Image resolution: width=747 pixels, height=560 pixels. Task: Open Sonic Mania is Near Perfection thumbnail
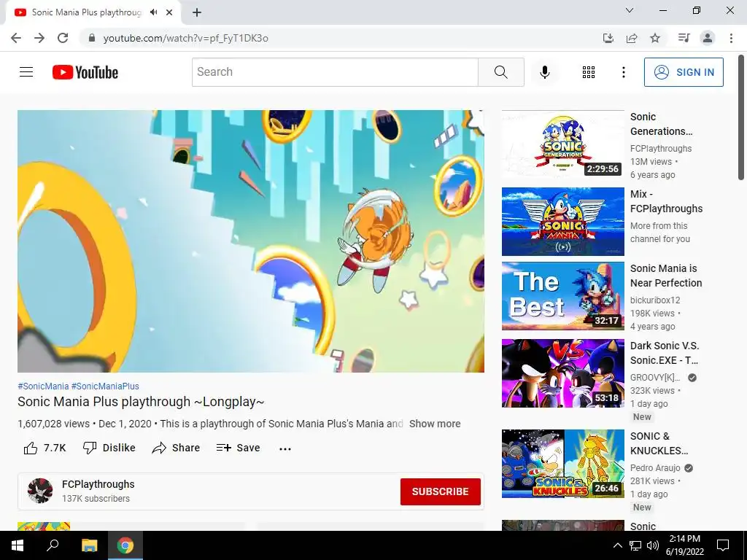coord(562,296)
